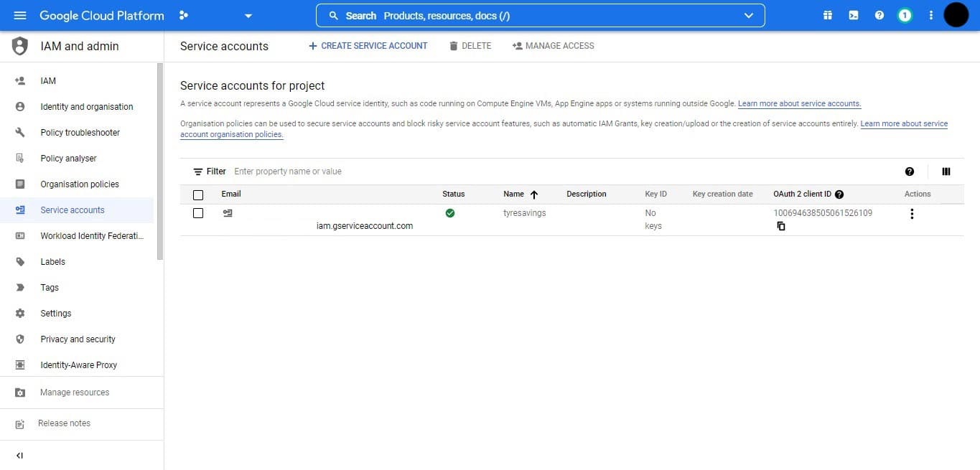The width and height of the screenshot is (980, 470).
Task: Click the Key creation date column header
Action: tap(723, 194)
